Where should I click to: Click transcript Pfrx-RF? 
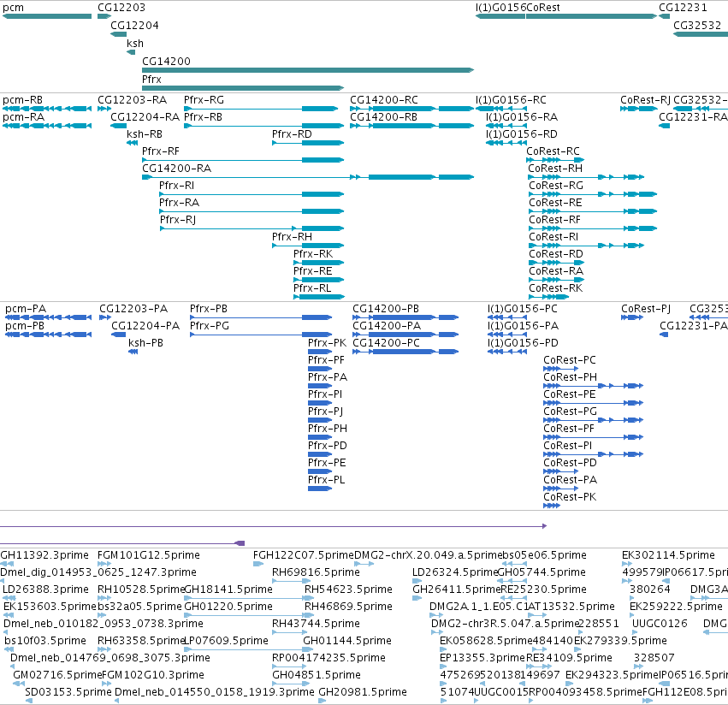click(x=243, y=160)
